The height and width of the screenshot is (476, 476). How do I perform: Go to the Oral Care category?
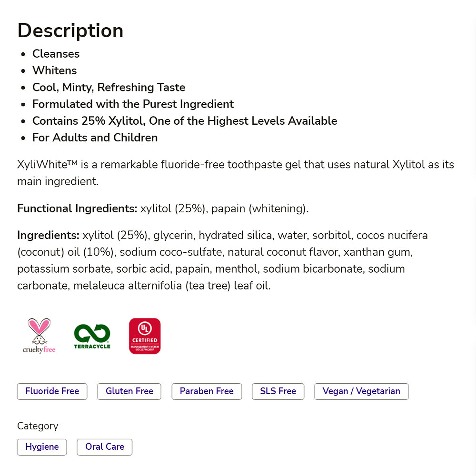point(105,447)
